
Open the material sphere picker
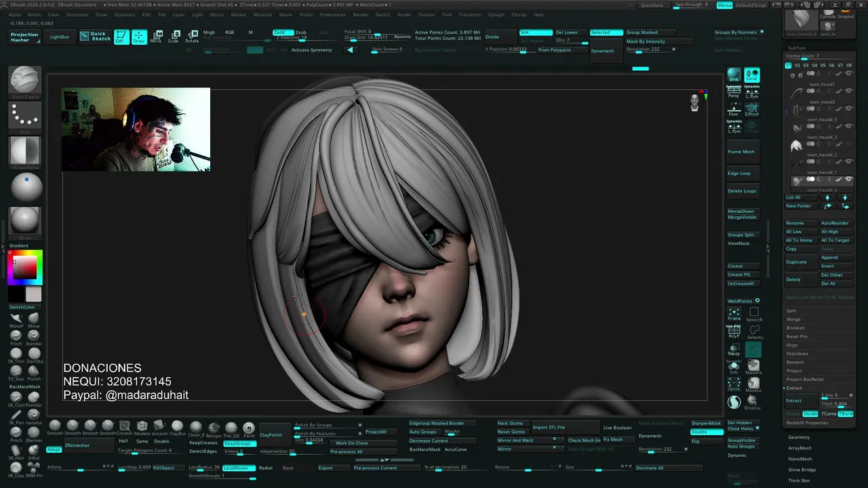coord(25,186)
